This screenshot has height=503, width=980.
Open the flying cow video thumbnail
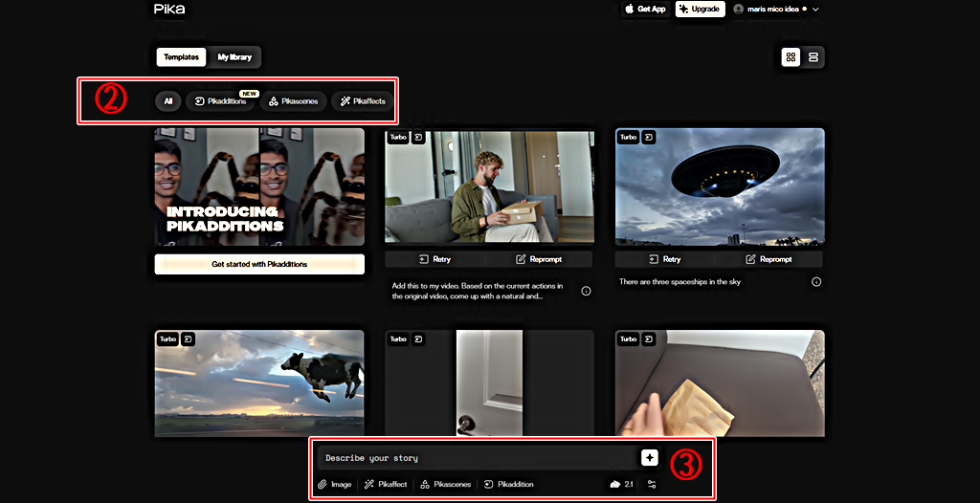tap(259, 383)
